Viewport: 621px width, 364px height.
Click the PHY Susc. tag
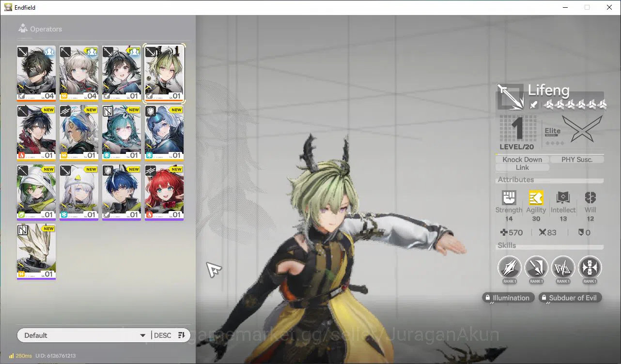(577, 159)
